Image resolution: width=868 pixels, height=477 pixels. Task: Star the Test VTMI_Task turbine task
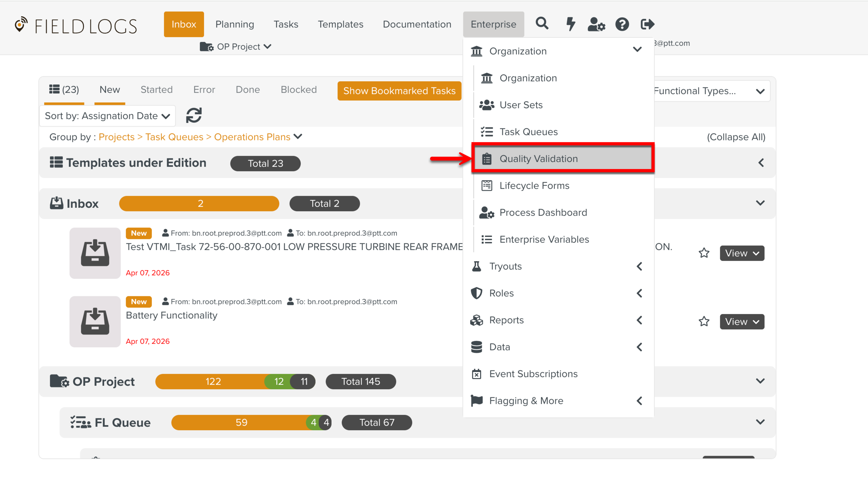704,253
